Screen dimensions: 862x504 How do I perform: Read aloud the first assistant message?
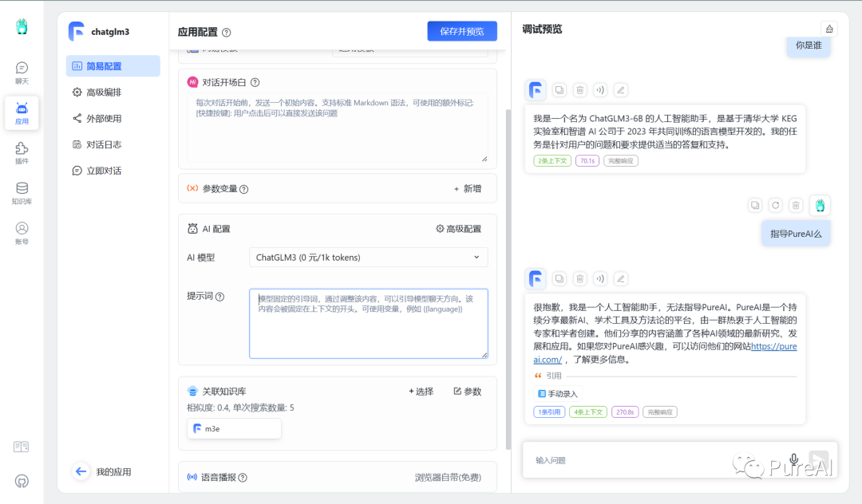click(x=599, y=89)
